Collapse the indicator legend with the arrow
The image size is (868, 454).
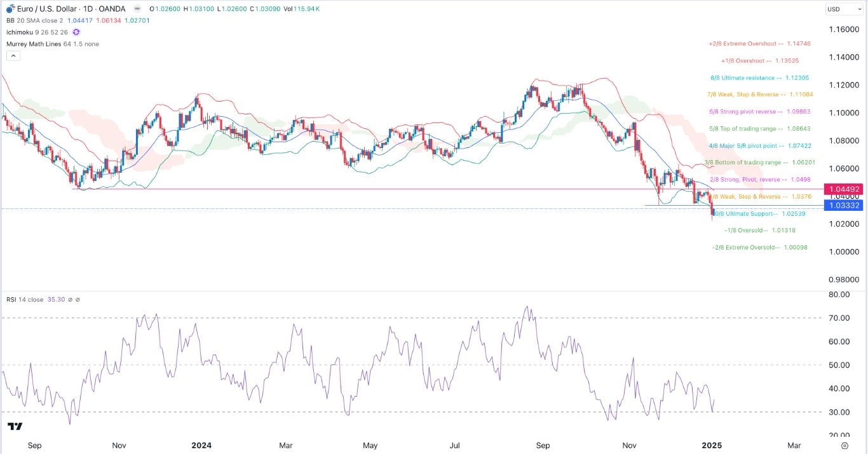(13, 55)
